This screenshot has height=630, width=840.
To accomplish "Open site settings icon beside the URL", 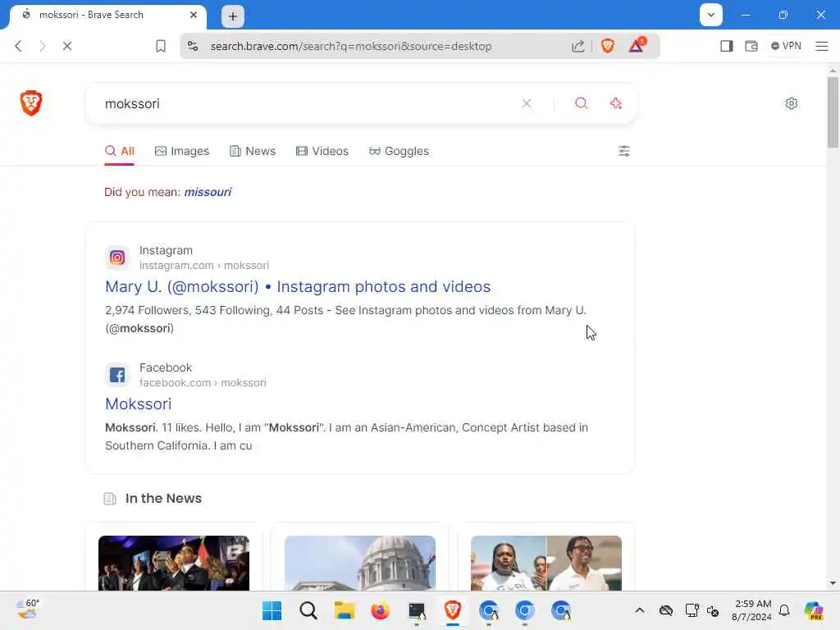I will (193, 46).
